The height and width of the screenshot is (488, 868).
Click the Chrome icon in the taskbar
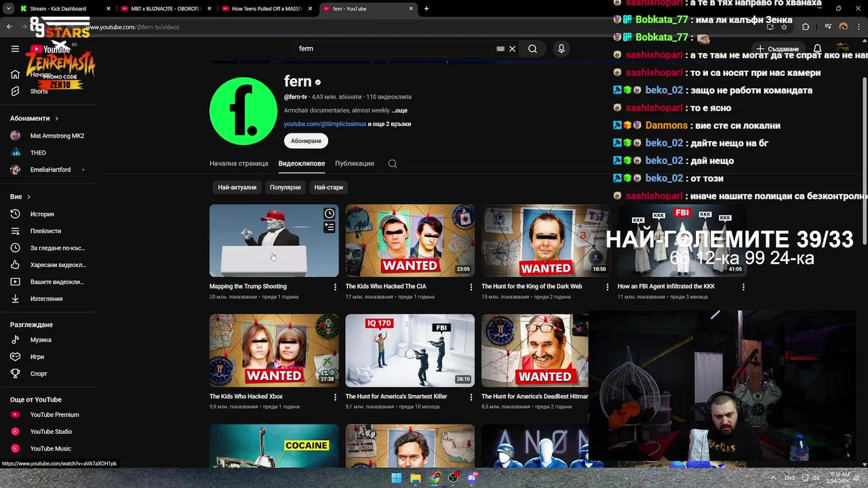point(435,478)
